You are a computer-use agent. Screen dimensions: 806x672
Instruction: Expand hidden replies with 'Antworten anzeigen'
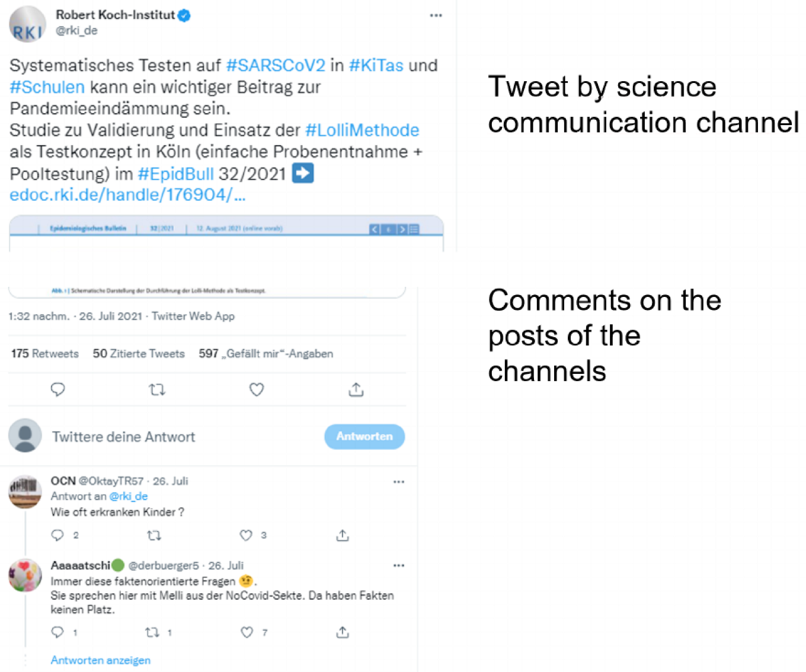(100, 660)
